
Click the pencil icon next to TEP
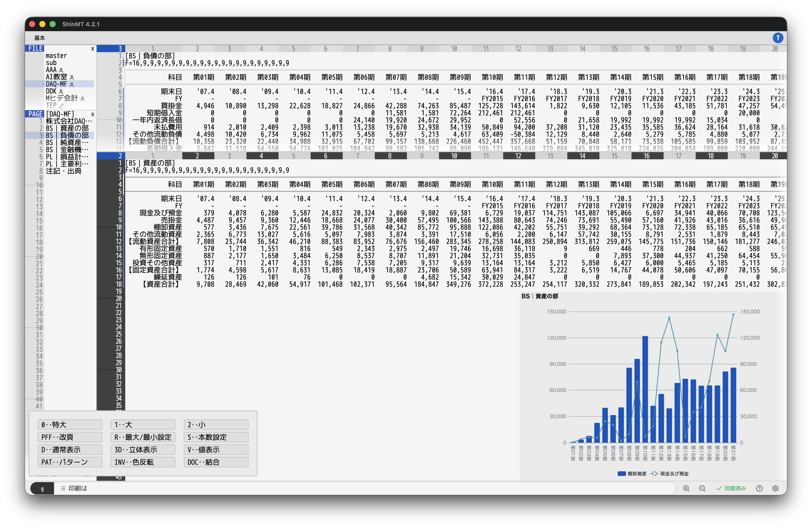coord(61,106)
